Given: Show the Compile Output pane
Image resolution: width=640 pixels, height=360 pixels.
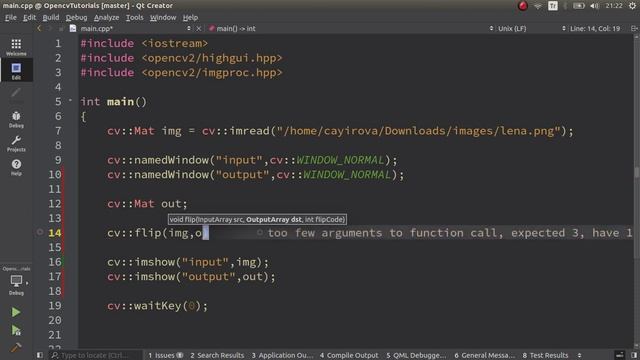Looking at the screenshot, I should pyautogui.click(x=349, y=356).
